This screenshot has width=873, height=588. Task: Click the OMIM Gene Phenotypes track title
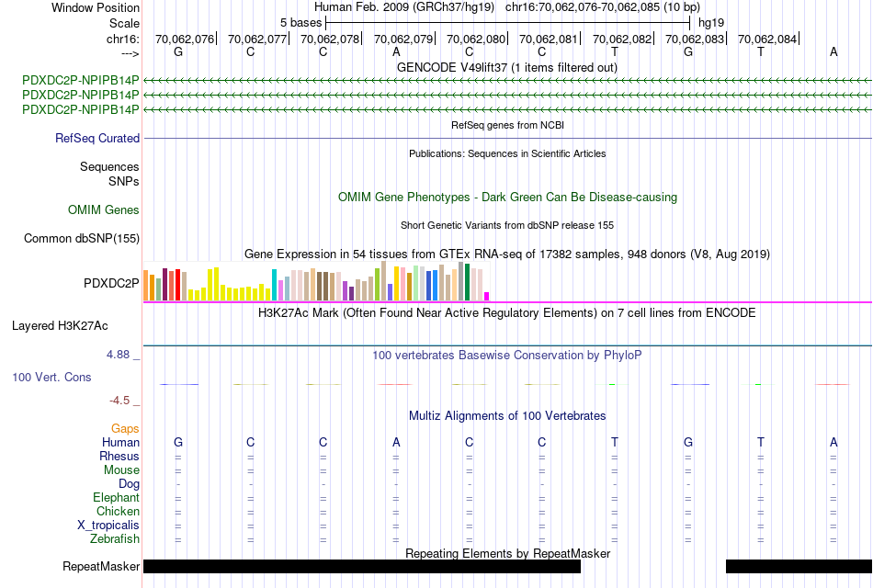(x=507, y=198)
